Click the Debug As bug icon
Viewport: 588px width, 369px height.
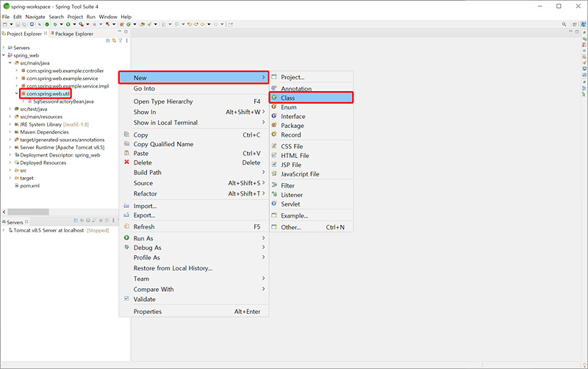pos(126,247)
